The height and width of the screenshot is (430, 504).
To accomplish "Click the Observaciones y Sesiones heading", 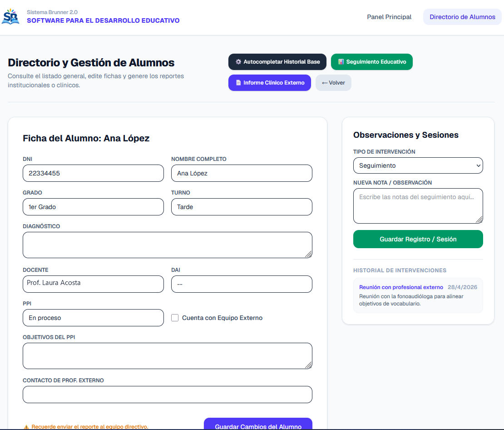I will click(x=405, y=135).
